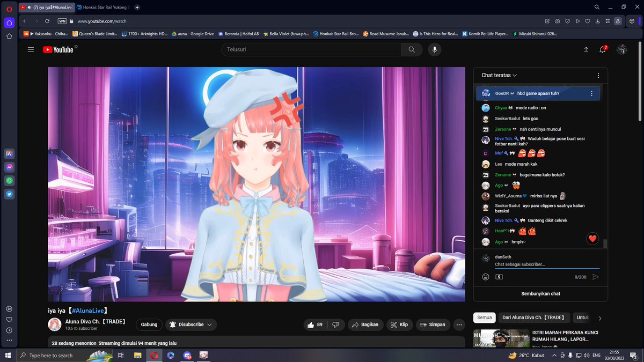Open the YouTube guide hamburger menu
This screenshot has height=362, width=644.
point(31,49)
